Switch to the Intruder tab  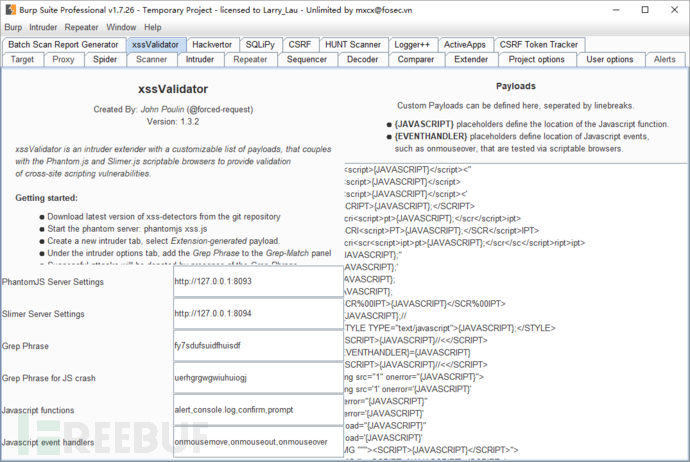200,59
